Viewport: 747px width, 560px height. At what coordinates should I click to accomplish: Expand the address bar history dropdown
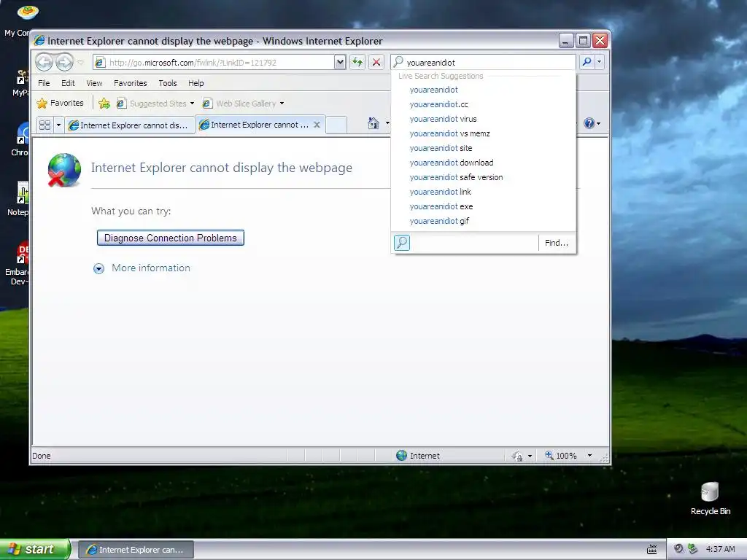point(340,63)
